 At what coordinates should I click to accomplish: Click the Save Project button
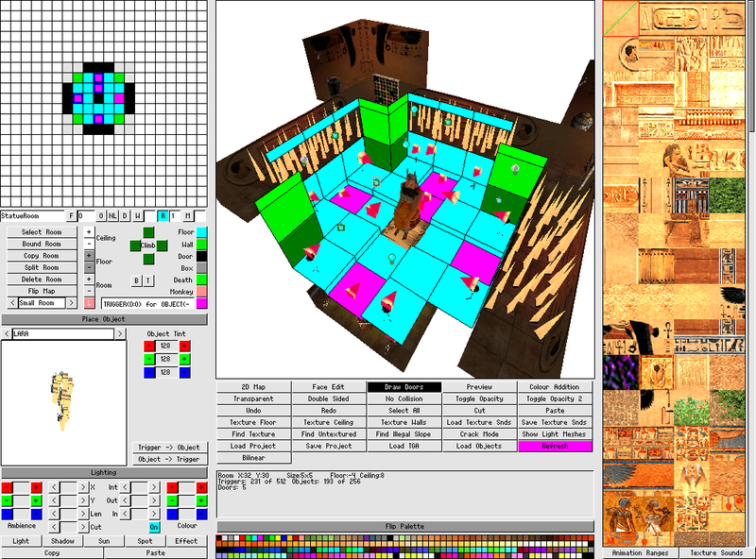pos(329,446)
